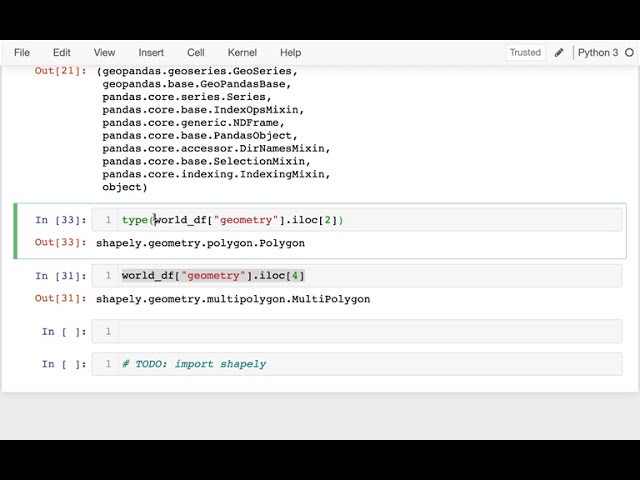Click the Trusted notebook button

point(525,53)
